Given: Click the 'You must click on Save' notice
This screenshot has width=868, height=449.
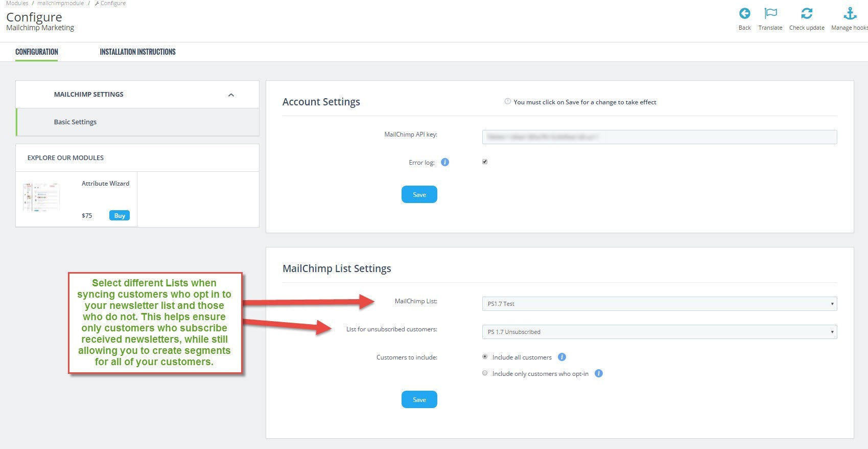Looking at the screenshot, I should coord(585,102).
